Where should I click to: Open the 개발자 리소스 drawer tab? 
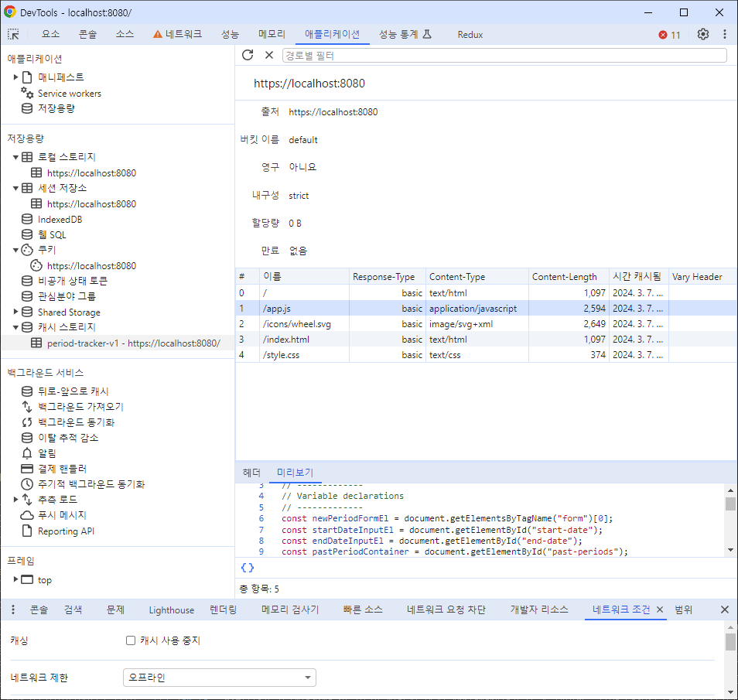(x=539, y=610)
